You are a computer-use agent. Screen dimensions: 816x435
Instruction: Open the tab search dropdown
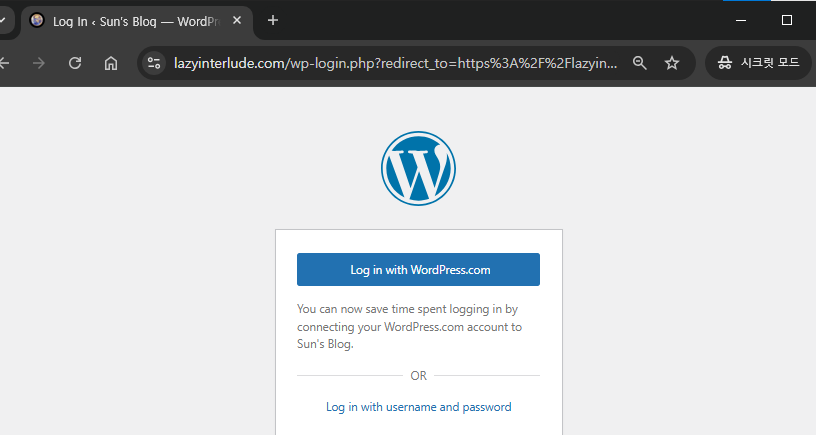[4, 20]
